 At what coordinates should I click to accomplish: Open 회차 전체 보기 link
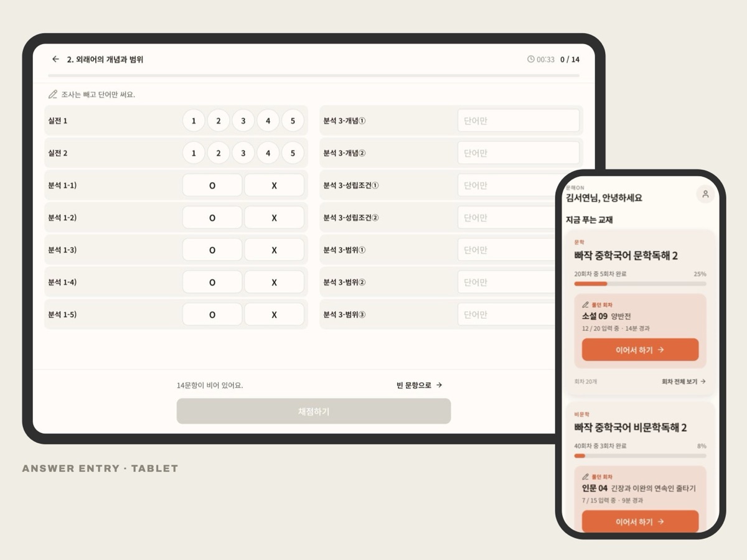684,381
